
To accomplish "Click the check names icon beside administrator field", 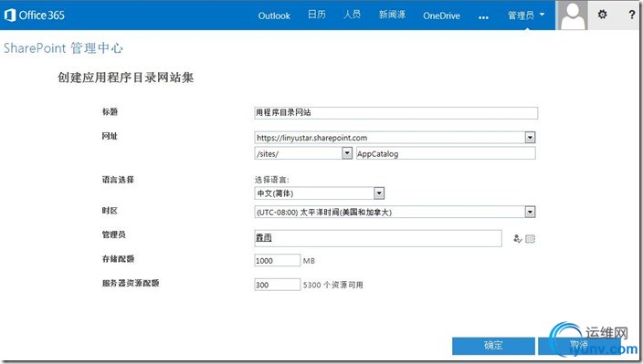I will [x=518, y=238].
